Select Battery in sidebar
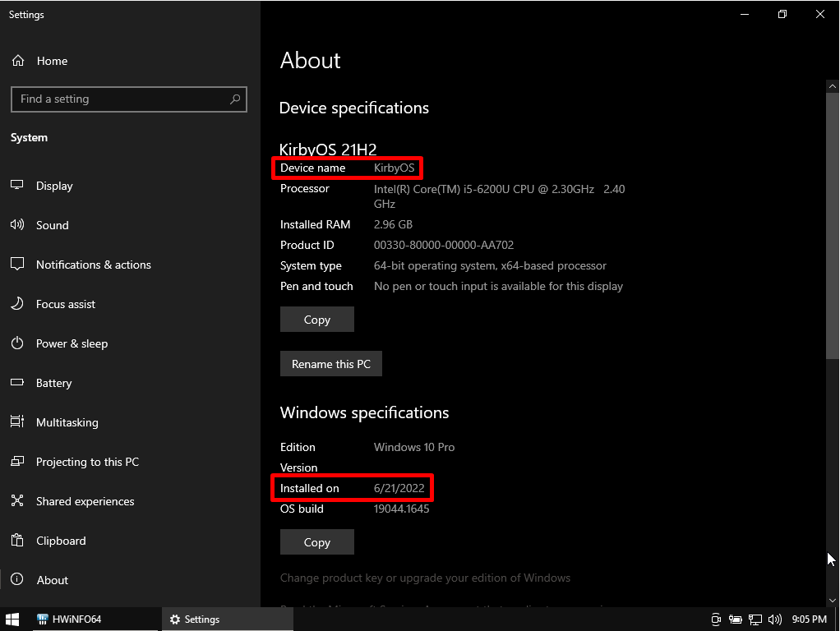The height and width of the screenshot is (631, 840). pos(53,383)
